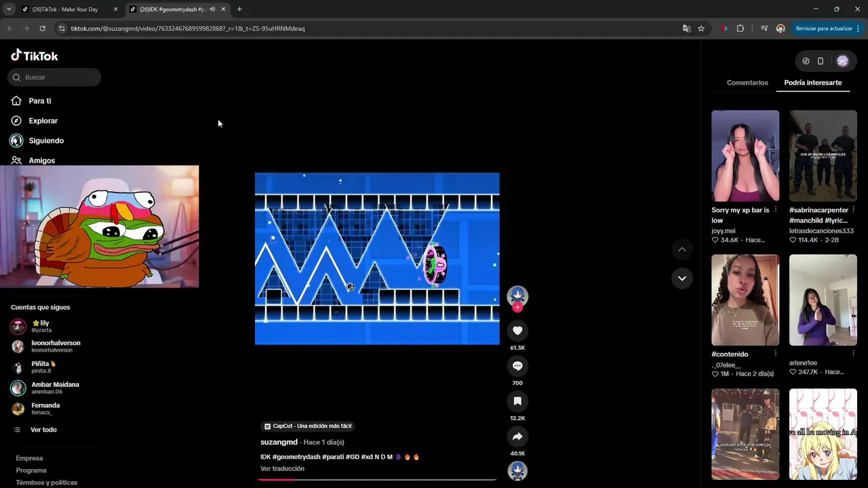Open the Empresa footer link
The width and height of the screenshot is (868, 488).
point(29,458)
